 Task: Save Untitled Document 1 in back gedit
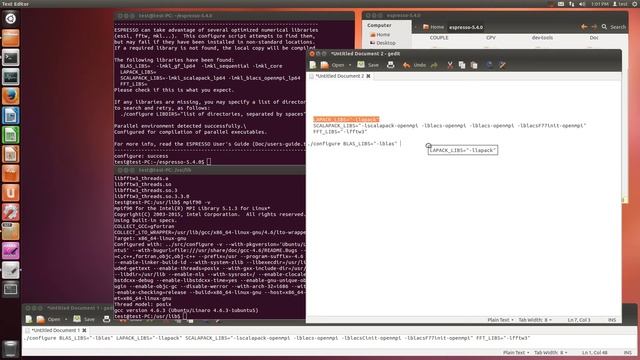click(84, 319)
